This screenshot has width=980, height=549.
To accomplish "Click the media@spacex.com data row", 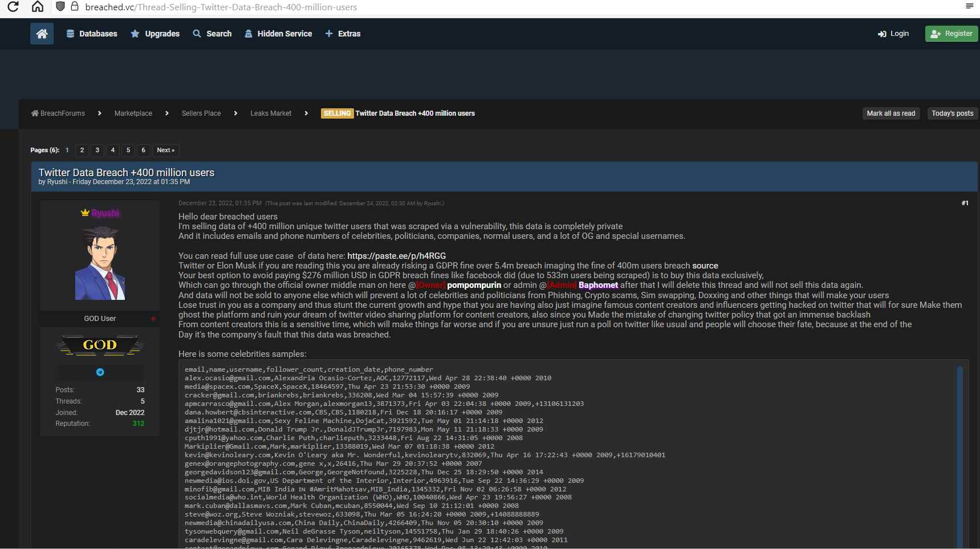I will pos(327,387).
